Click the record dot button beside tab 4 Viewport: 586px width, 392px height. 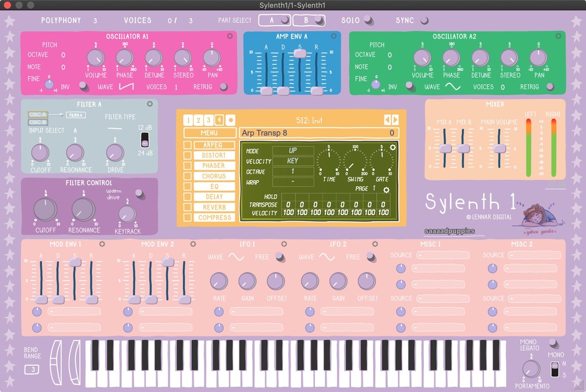(x=230, y=120)
